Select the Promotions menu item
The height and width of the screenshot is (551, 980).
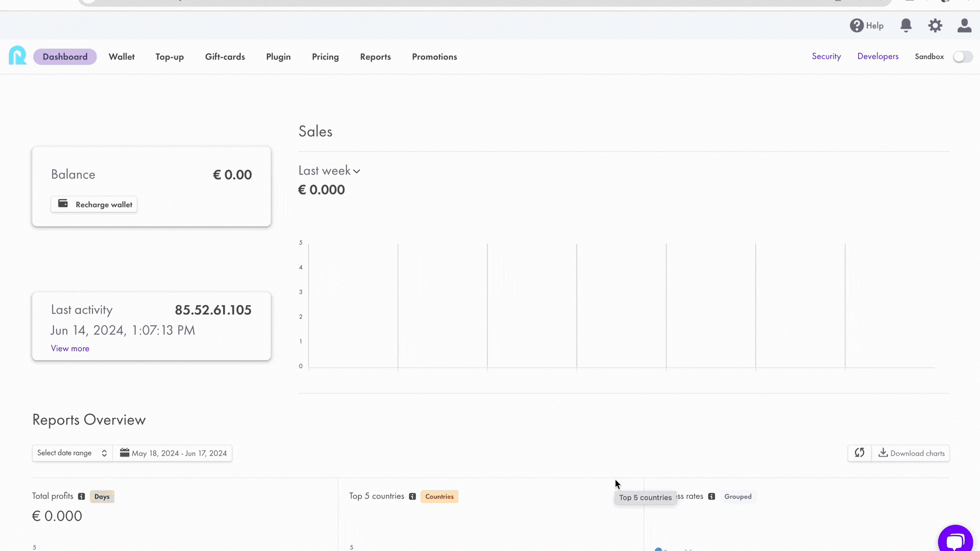(x=434, y=57)
